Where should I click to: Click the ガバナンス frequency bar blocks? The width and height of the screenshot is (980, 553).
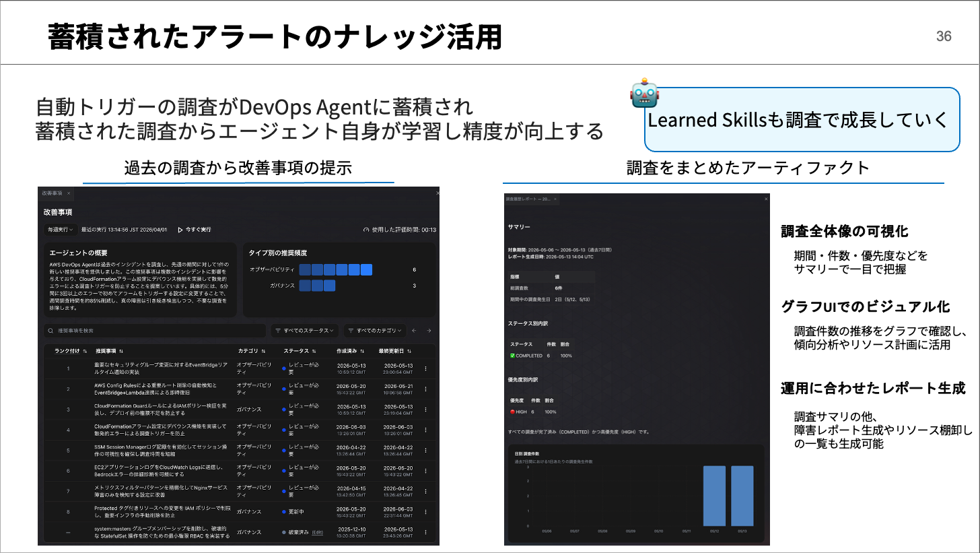[x=317, y=286]
